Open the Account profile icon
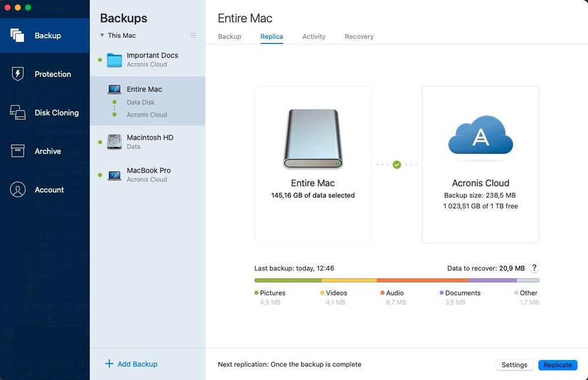The height and width of the screenshot is (380, 588). click(x=18, y=190)
